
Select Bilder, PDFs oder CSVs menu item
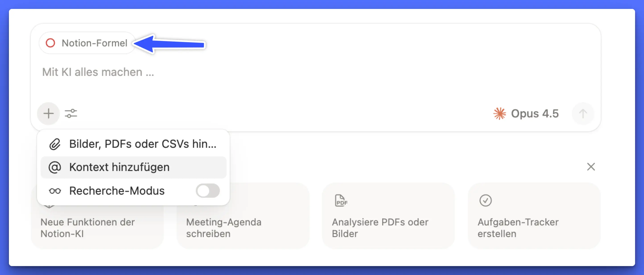point(142,144)
